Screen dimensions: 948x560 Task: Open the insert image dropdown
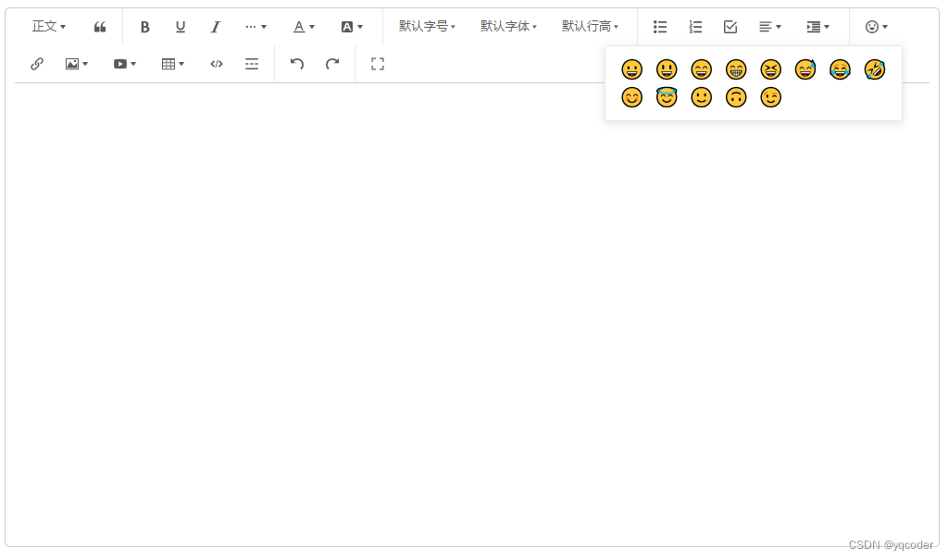coord(76,64)
